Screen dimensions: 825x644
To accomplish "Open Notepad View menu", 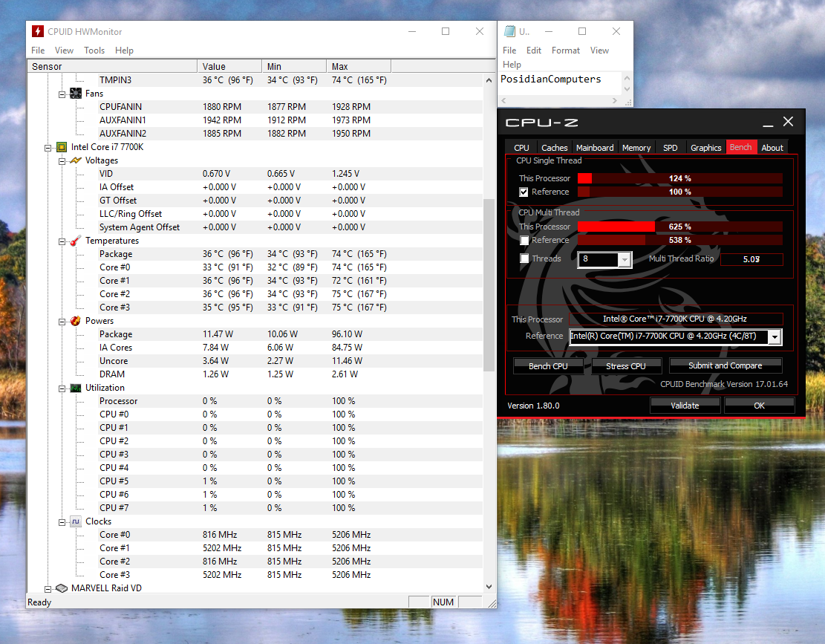I will click(599, 51).
